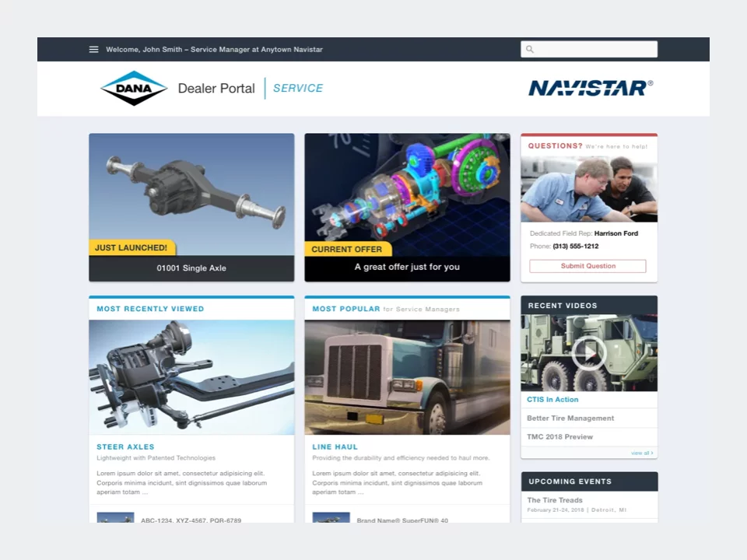The height and width of the screenshot is (560, 747).
Task: Click the event date February 21-24, 2018
Action: [556, 510]
